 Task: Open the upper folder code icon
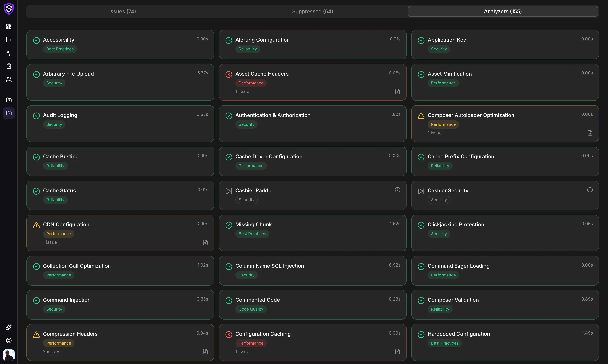(x=9, y=100)
